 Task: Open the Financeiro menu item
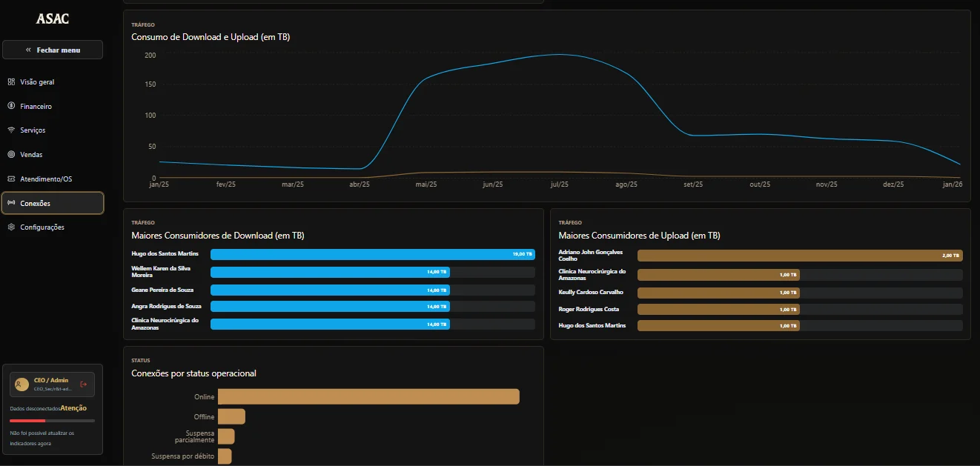pyautogui.click(x=53, y=107)
